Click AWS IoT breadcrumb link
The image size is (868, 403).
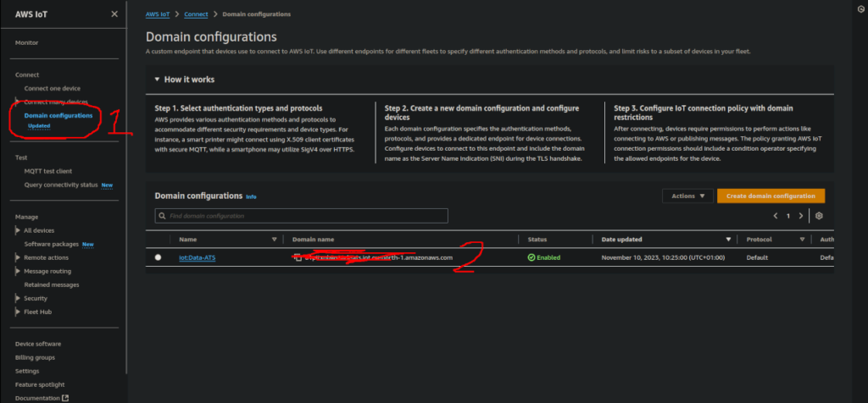(158, 14)
